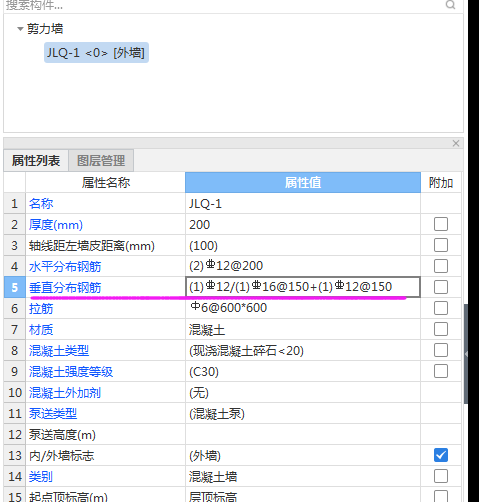Click the thickness value 200 cell
The image size is (479, 502).
pos(303,225)
